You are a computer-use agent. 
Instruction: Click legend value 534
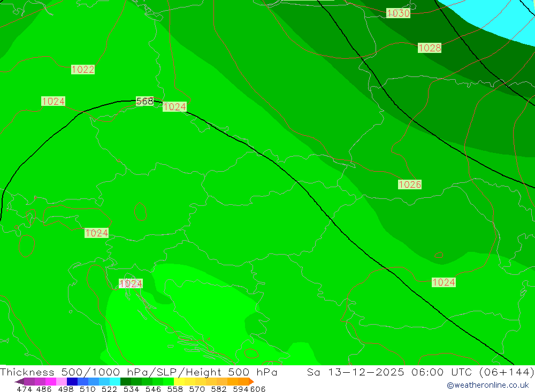[x=132, y=389]
